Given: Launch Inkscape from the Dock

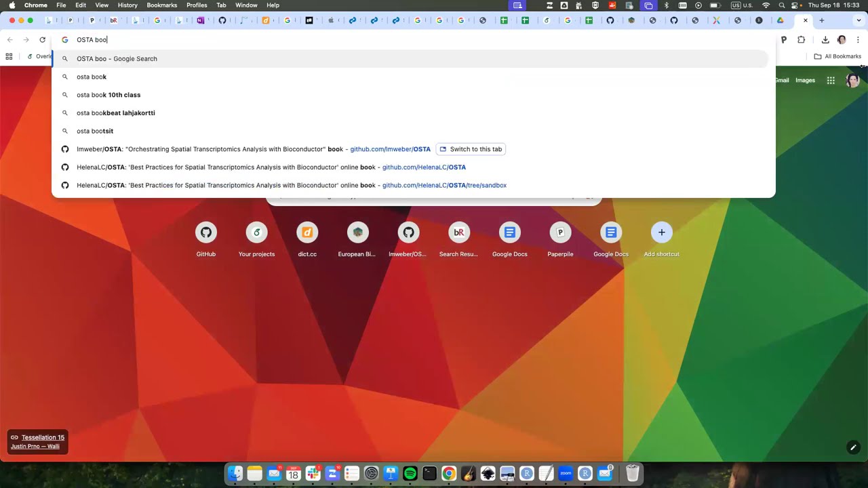Looking at the screenshot, I should 488,474.
